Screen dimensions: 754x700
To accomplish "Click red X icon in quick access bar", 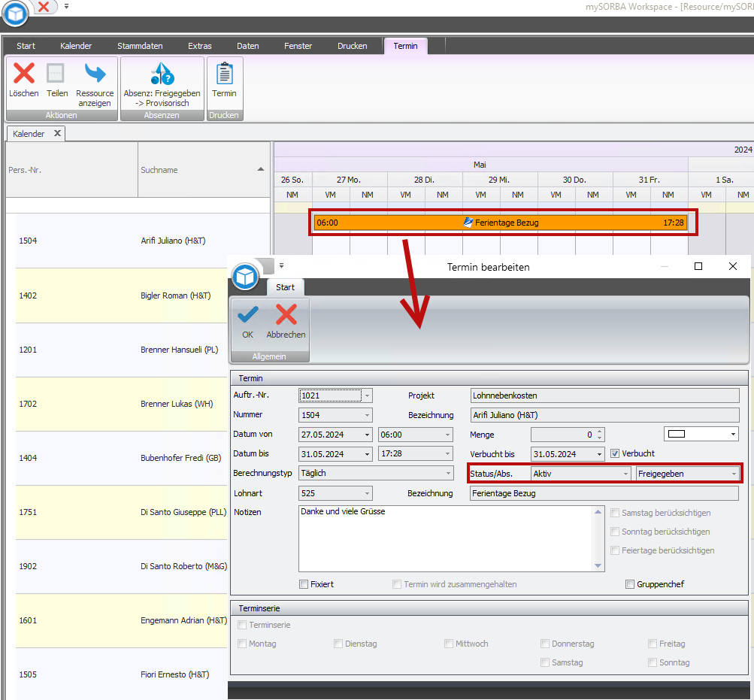I will (x=44, y=7).
